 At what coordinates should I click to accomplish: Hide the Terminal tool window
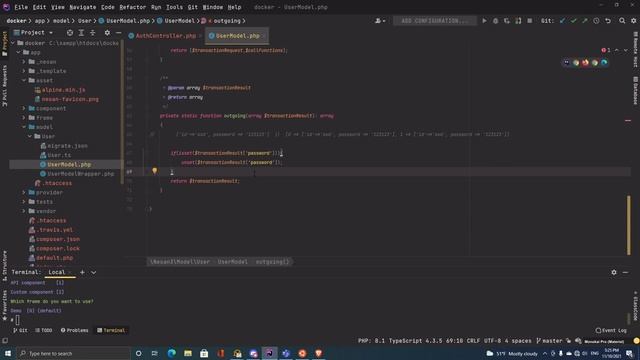[625, 272]
